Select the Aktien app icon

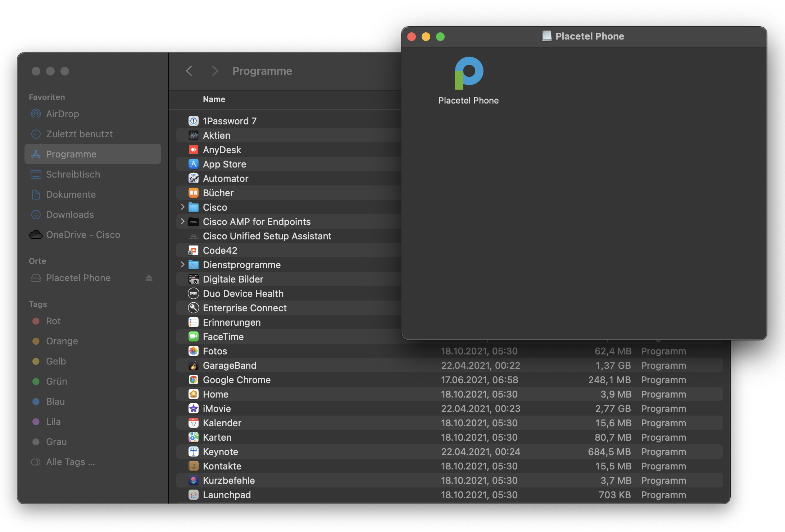pos(194,135)
